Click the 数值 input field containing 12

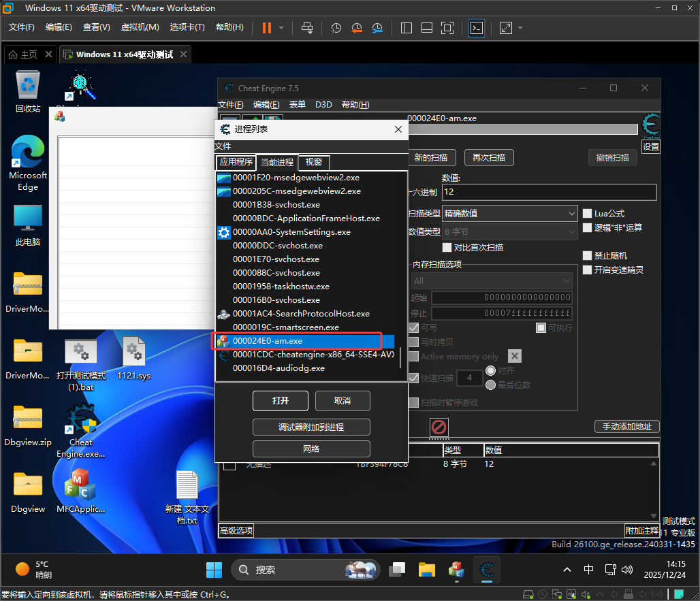click(x=549, y=192)
